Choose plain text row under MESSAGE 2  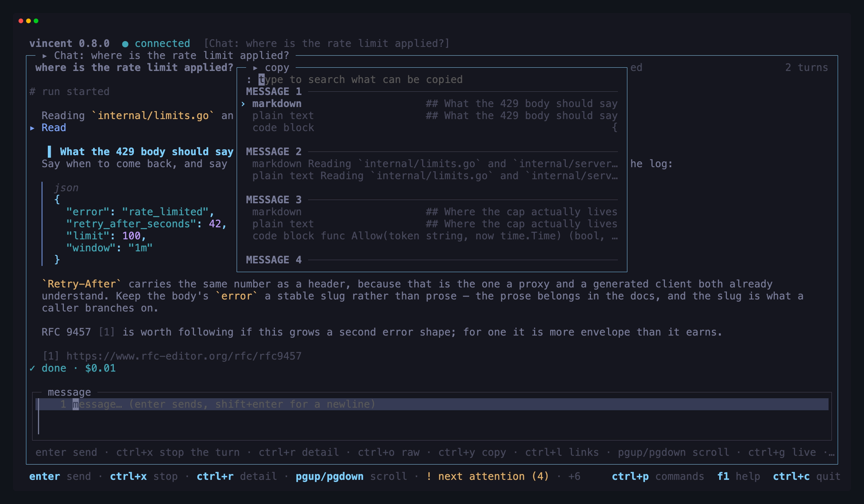432,176
